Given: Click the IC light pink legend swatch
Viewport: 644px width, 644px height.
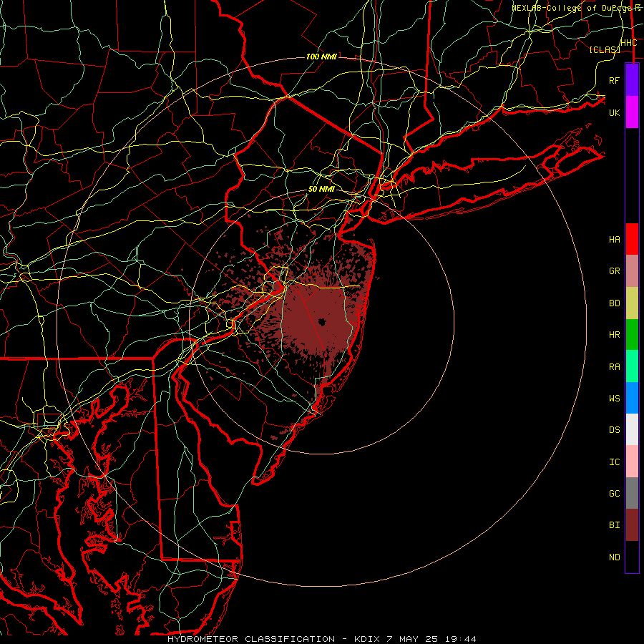Looking at the screenshot, I should tap(632, 462).
